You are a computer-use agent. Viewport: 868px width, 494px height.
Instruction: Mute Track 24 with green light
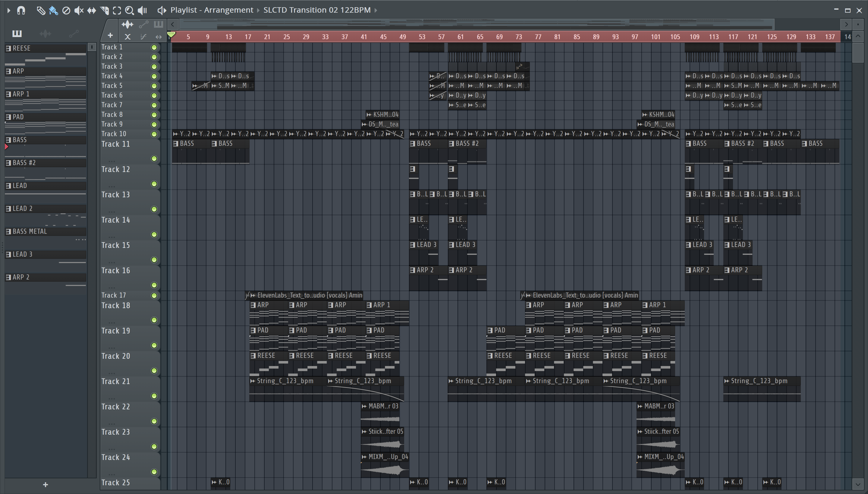154,472
